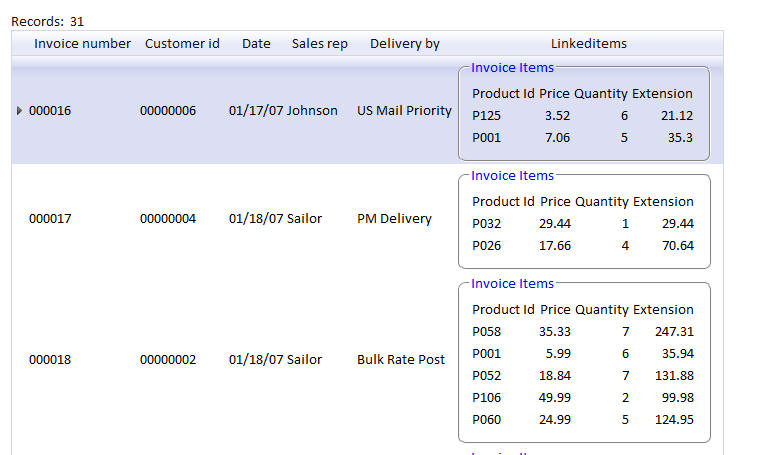Sort by the Invoice number column header
762x455 pixels.
coord(82,44)
